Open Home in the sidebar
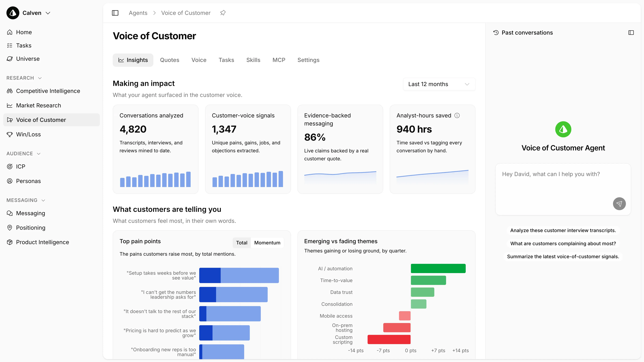Image resolution: width=644 pixels, height=362 pixels. pyautogui.click(x=24, y=32)
